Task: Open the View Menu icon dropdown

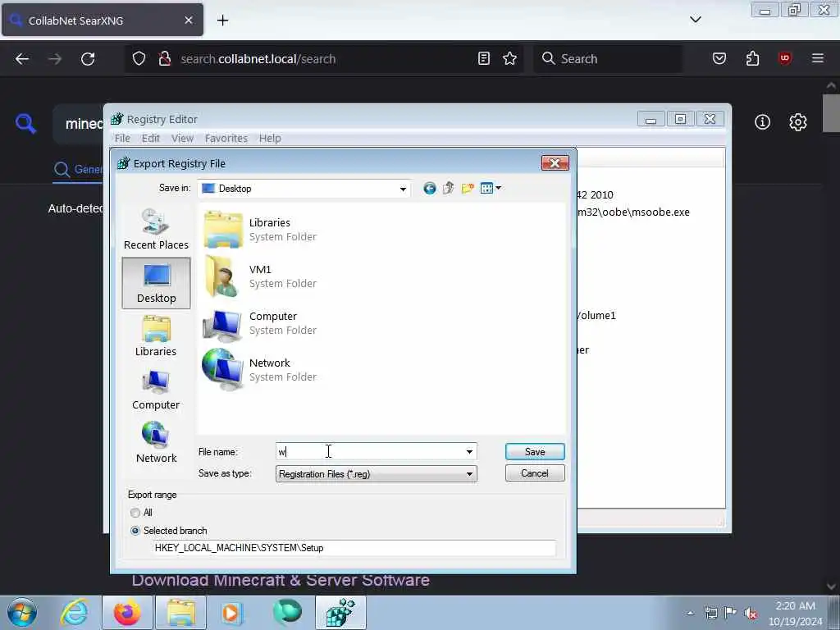Action: pos(491,188)
